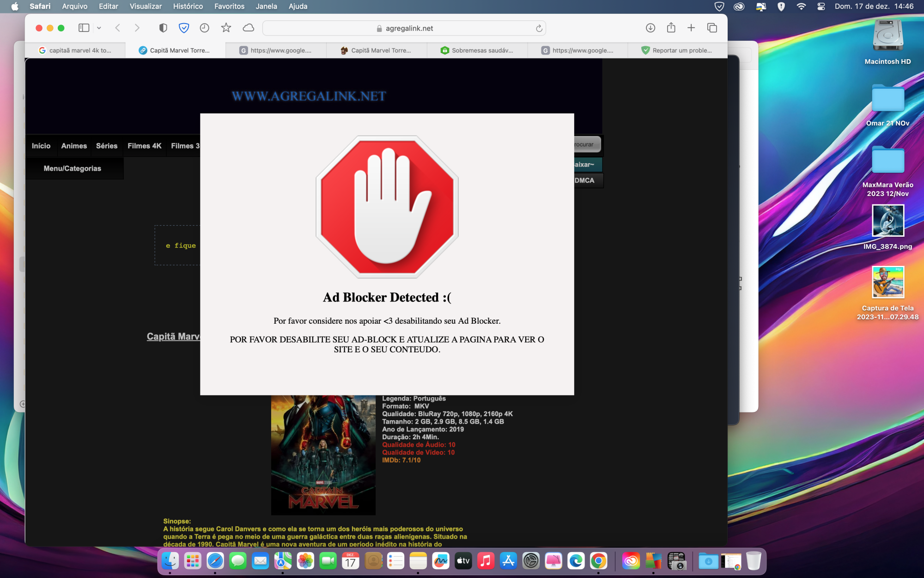Screen dimensions: 924x578
Task: Click the privacy report shield icon
Action: pos(162,28)
